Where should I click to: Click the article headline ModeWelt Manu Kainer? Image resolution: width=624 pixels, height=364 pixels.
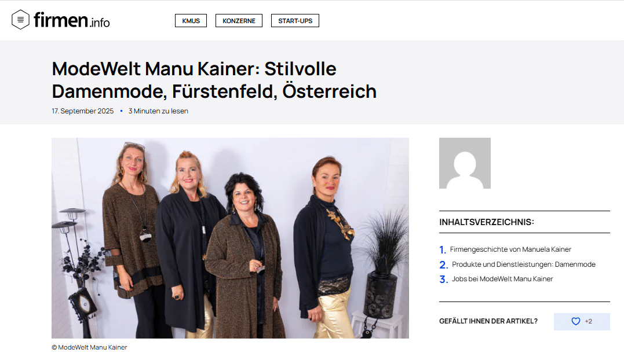coord(214,80)
